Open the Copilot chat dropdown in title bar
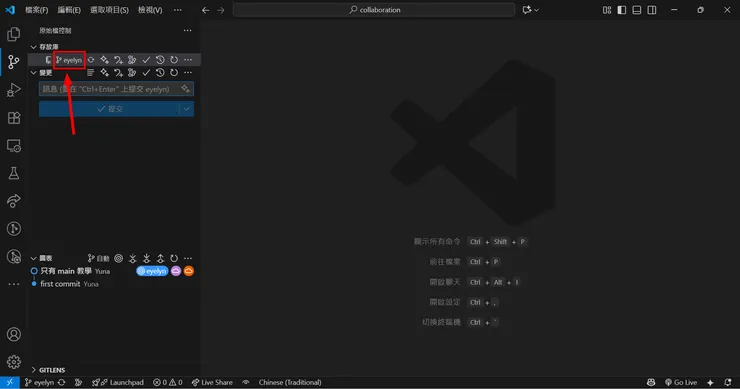This screenshot has width=740, height=389. 530,10
